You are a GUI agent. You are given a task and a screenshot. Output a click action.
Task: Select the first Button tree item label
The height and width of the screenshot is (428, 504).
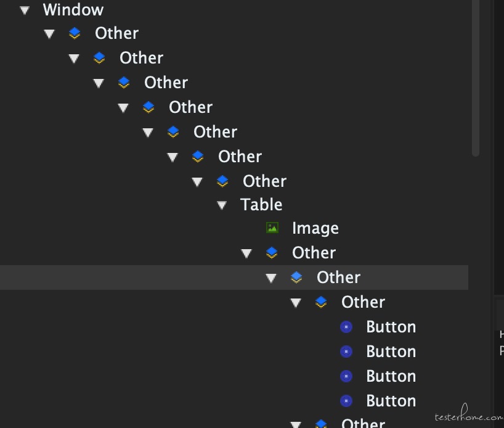391,327
